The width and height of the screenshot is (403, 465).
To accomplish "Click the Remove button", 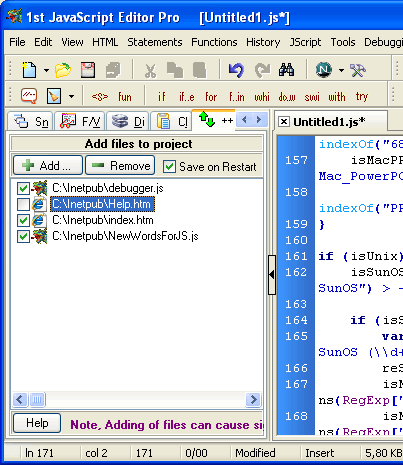I will 120,165.
